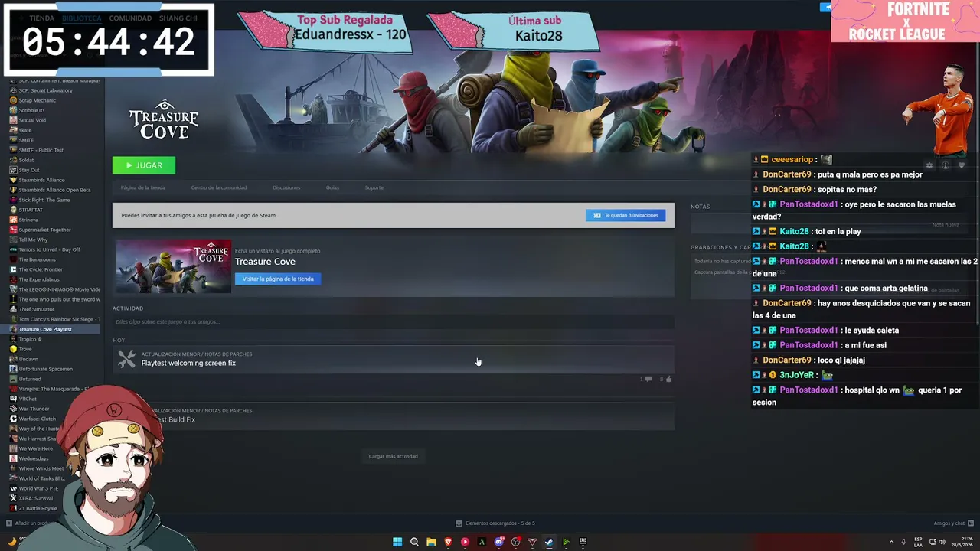The height and width of the screenshot is (551, 980).
Task: Switch to the Discusiones tab
Action: [x=286, y=187]
